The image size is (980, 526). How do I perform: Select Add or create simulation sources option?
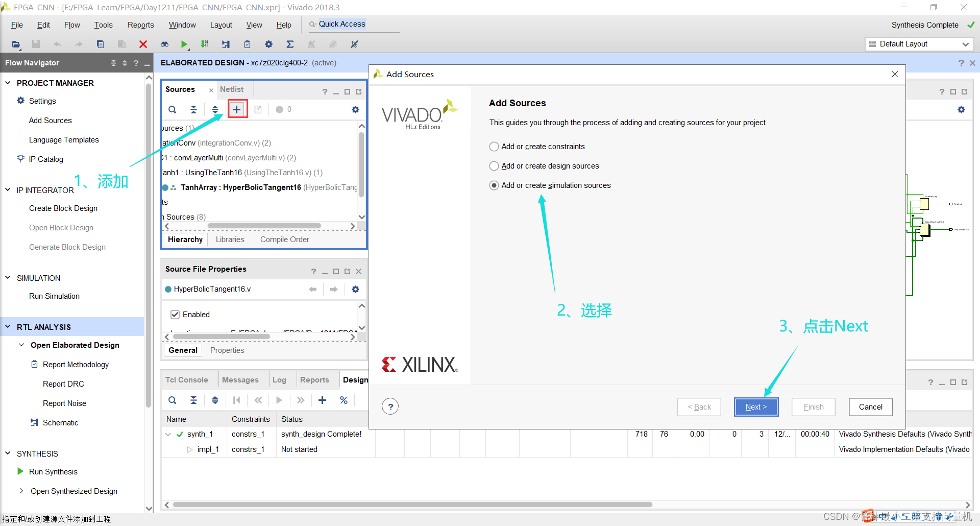[494, 185]
